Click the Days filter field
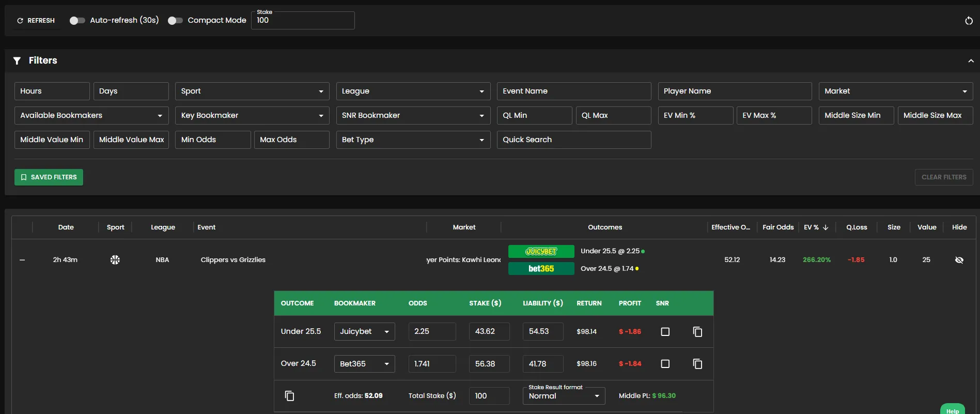This screenshot has width=980, height=414. 131,91
